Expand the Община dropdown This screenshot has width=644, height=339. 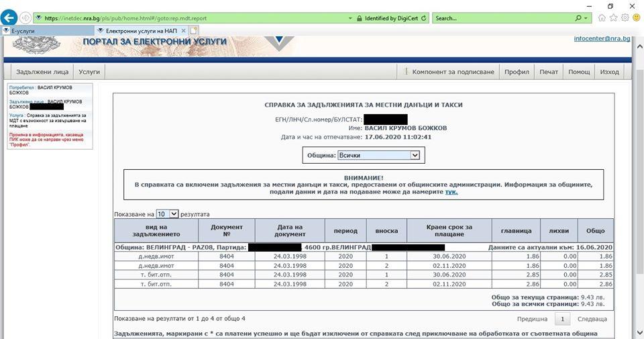pos(414,155)
